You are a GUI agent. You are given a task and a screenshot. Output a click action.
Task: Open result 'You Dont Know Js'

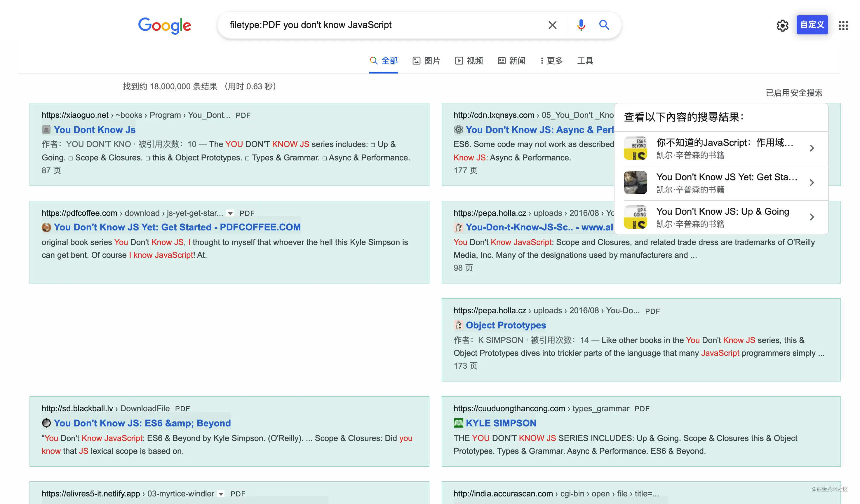tap(95, 129)
